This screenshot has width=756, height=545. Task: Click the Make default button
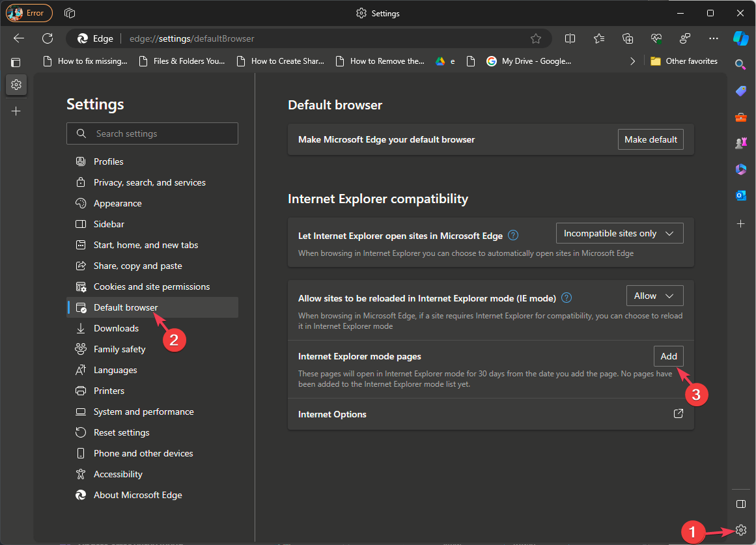(651, 139)
